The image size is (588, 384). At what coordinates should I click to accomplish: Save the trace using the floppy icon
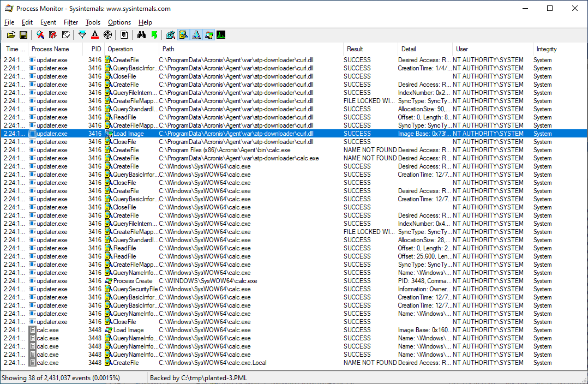pos(23,35)
